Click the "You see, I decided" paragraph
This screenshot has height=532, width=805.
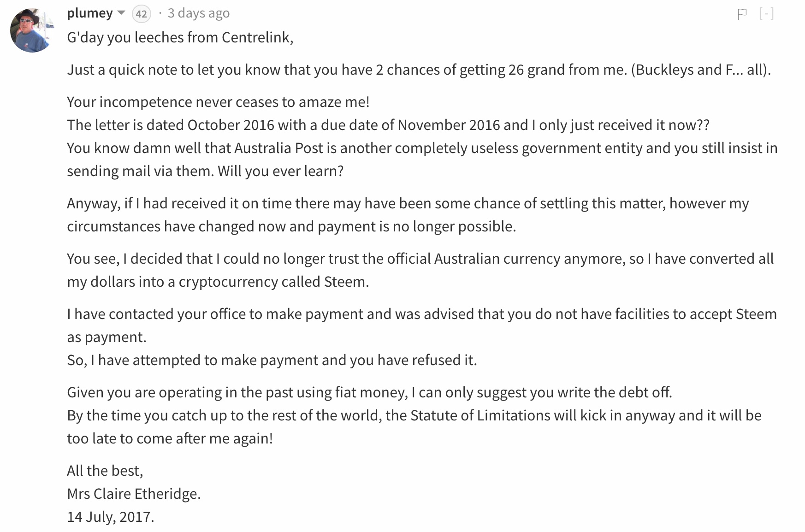coord(420,259)
